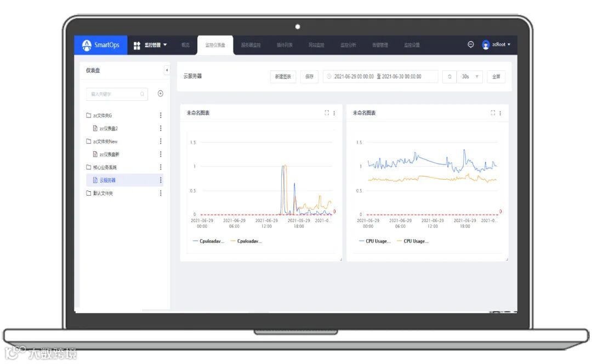Select the 监控仪表盘 tab

pos(215,45)
